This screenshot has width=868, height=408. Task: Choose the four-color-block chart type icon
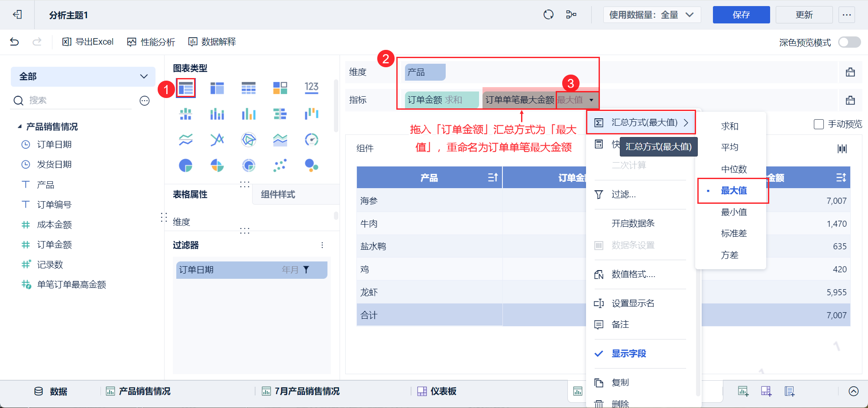[280, 88]
